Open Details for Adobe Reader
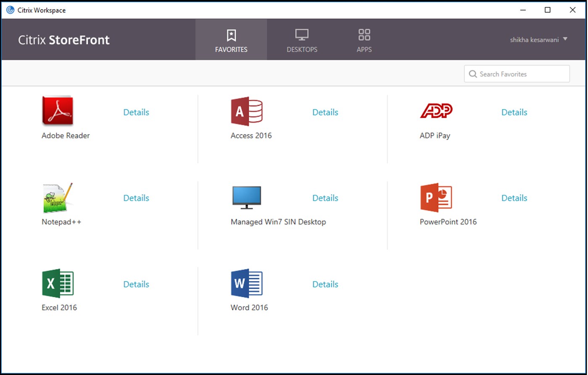 click(136, 112)
